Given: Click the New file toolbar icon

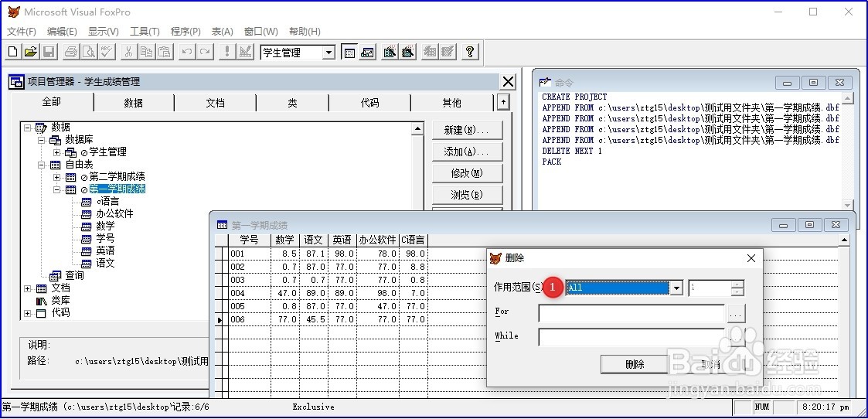Looking at the screenshot, I should click(x=12, y=52).
